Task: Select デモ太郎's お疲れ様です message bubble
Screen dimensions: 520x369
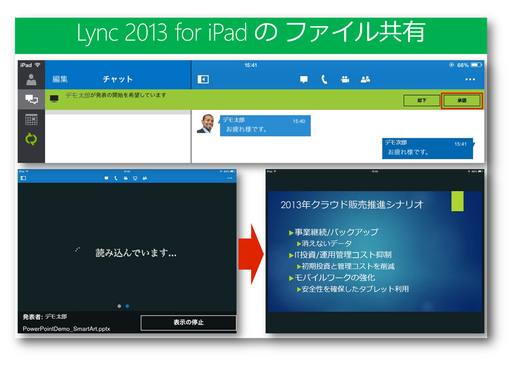Action: click(265, 126)
